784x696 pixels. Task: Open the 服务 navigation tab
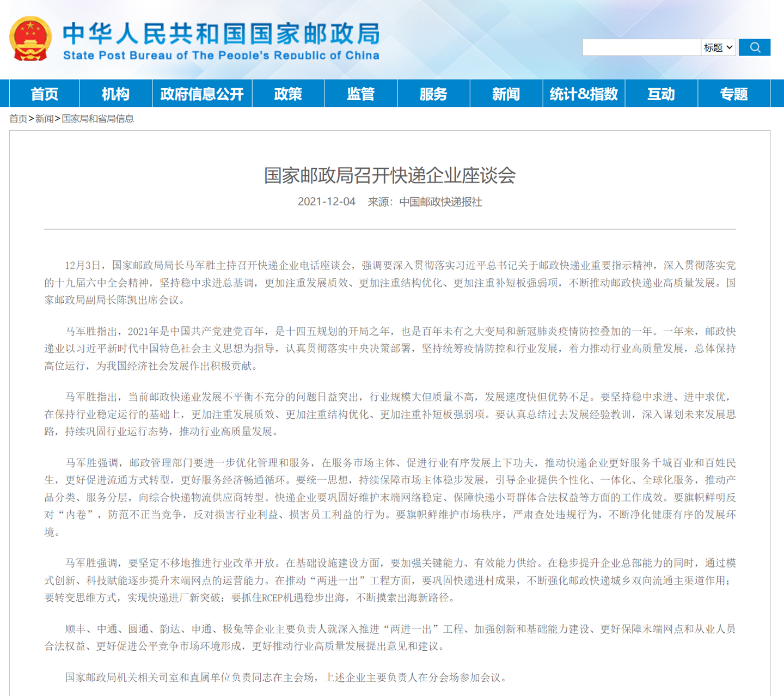point(433,93)
